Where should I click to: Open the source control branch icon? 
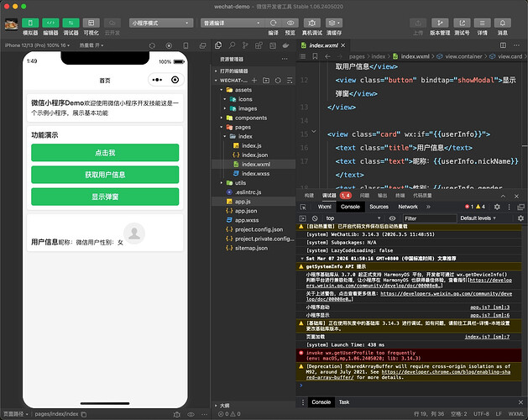245,45
